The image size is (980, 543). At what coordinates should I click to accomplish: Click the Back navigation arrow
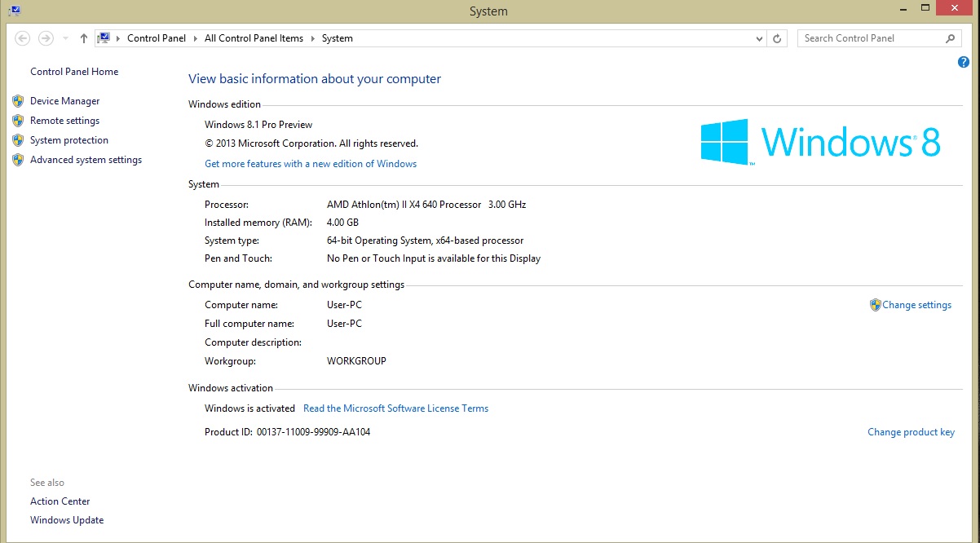point(23,38)
